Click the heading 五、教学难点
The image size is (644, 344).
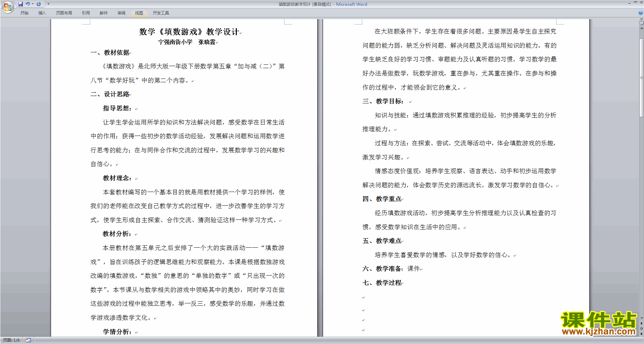coord(382,241)
